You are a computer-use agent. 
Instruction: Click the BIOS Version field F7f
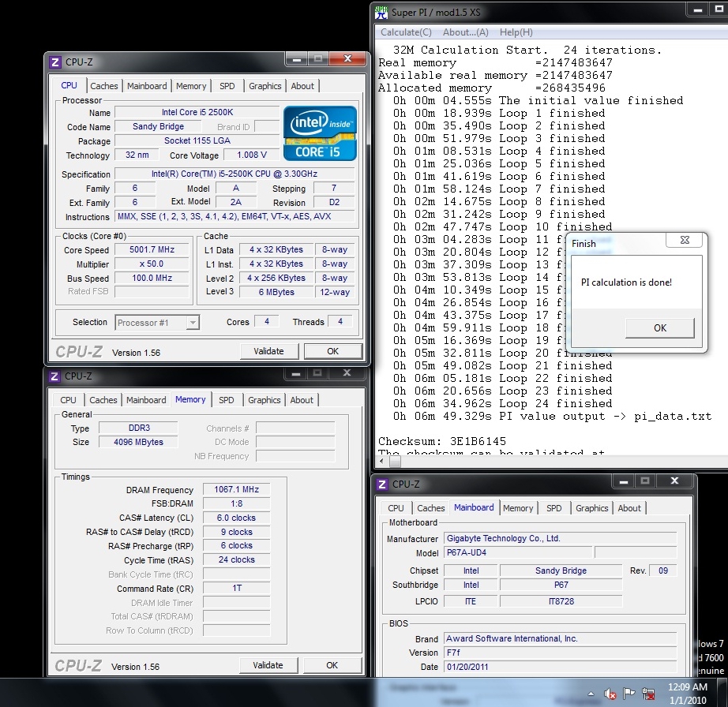561,653
